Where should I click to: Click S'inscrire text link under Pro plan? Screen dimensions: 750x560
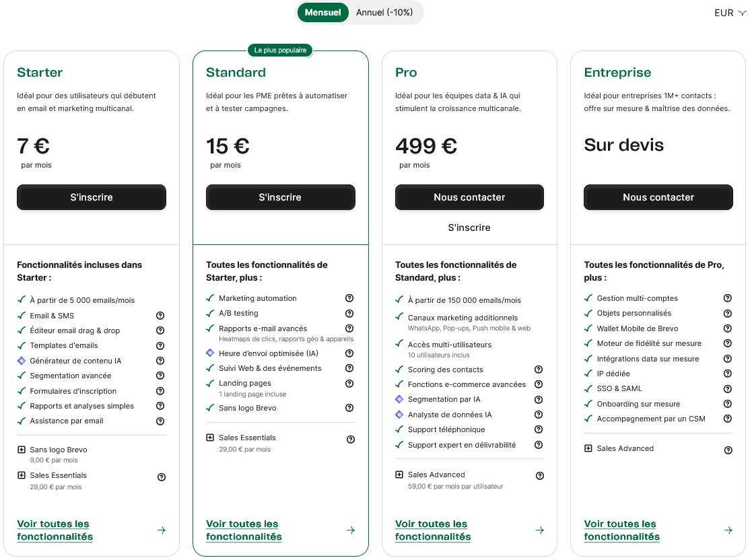point(469,228)
